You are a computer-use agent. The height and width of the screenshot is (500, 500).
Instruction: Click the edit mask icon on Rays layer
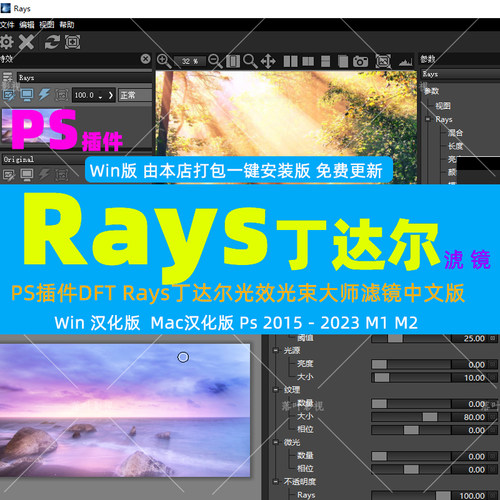pos(9,95)
